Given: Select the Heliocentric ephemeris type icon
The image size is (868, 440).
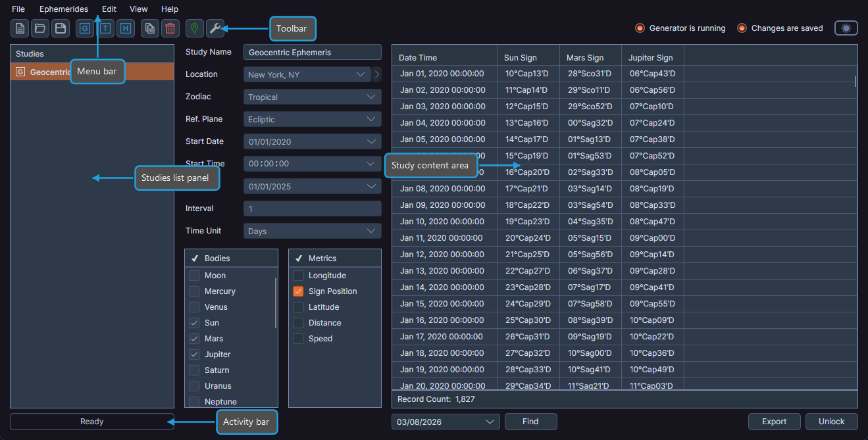Looking at the screenshot, I should [125, 28].
